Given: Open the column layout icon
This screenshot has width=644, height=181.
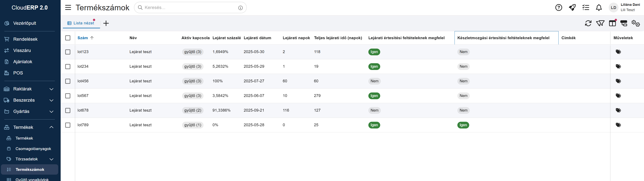Looking at the screenshot, I should (x=612, y=23).
